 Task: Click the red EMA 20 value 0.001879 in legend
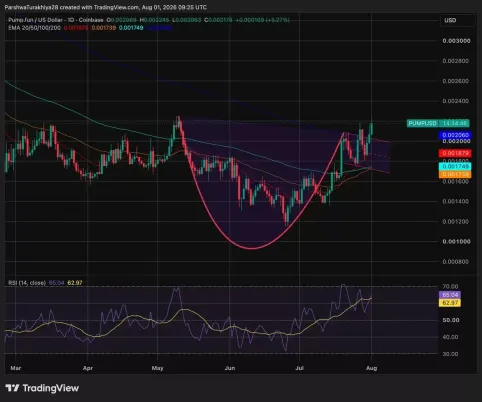[x=76, y=28]
